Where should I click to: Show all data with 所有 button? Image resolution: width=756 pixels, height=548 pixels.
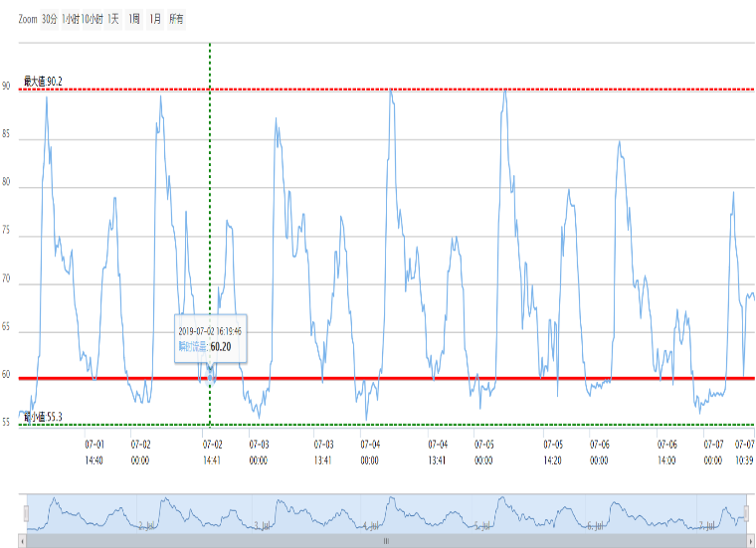point(176,19)
